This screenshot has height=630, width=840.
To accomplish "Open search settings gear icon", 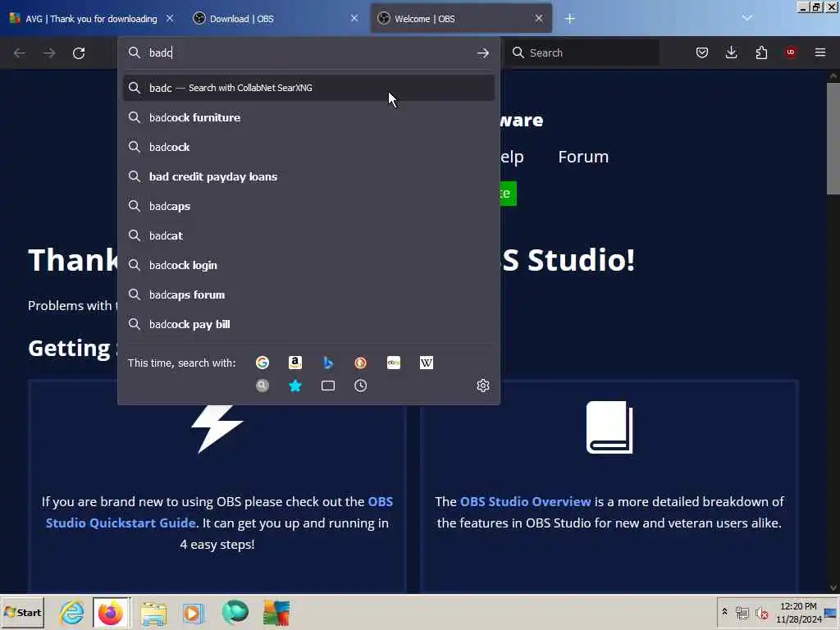I will coord(482,386).
